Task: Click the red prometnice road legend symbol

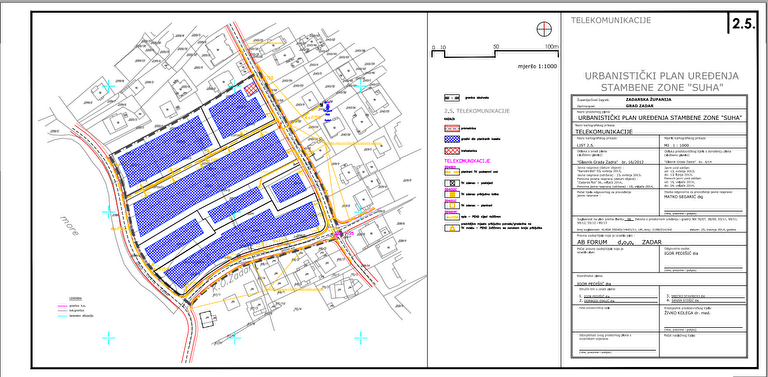Action: [452, 128]
